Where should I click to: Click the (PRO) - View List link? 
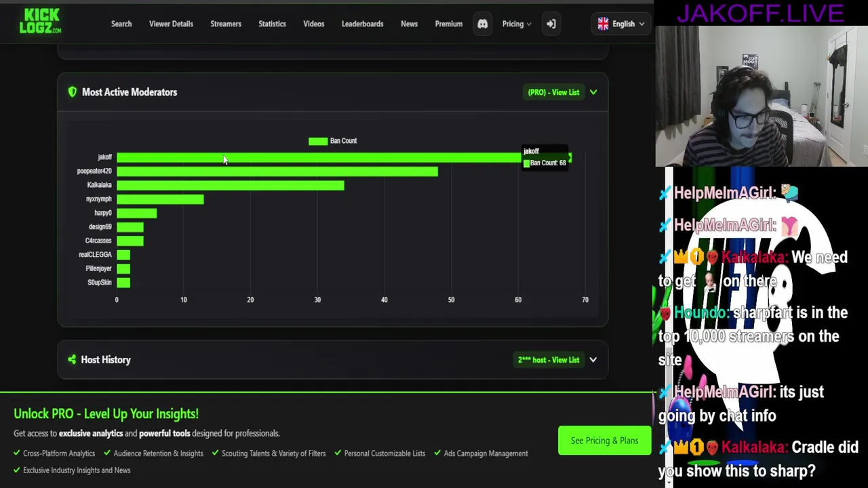coord(553,92)
